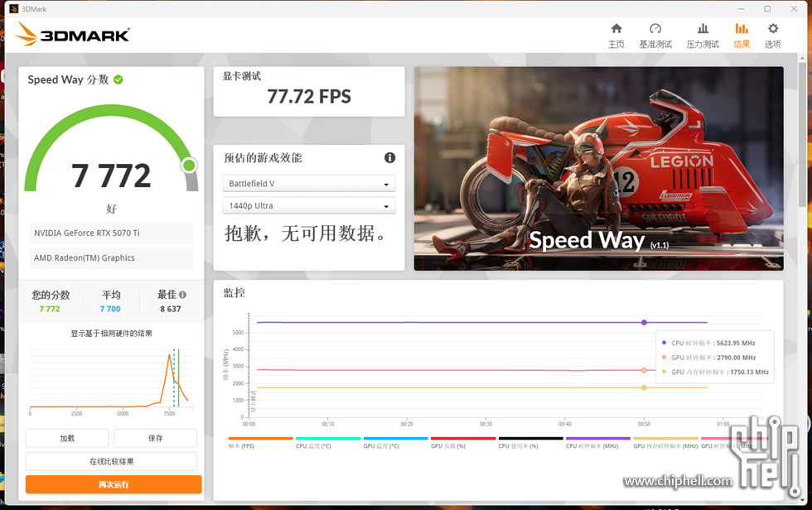
Task: Go to the 主页 home icon
Action: tap(616, 28)
